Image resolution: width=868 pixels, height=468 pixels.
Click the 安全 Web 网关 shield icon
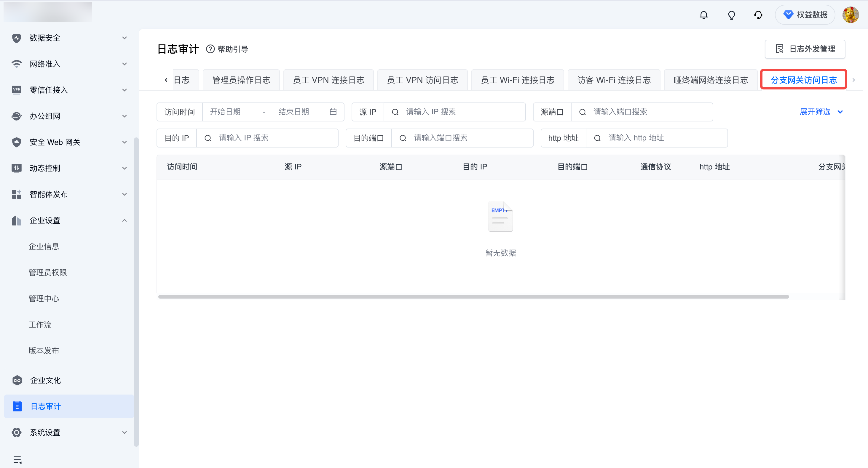tap(17, 142)
